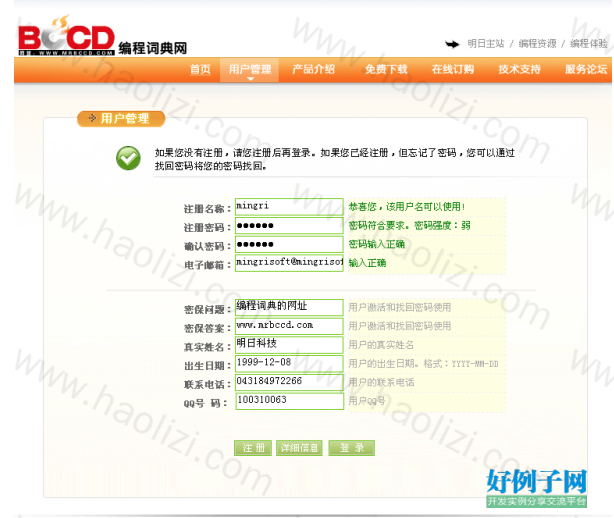Click the green checkmark icon
The height and width of the screenshot is (518, 614).
128,158
